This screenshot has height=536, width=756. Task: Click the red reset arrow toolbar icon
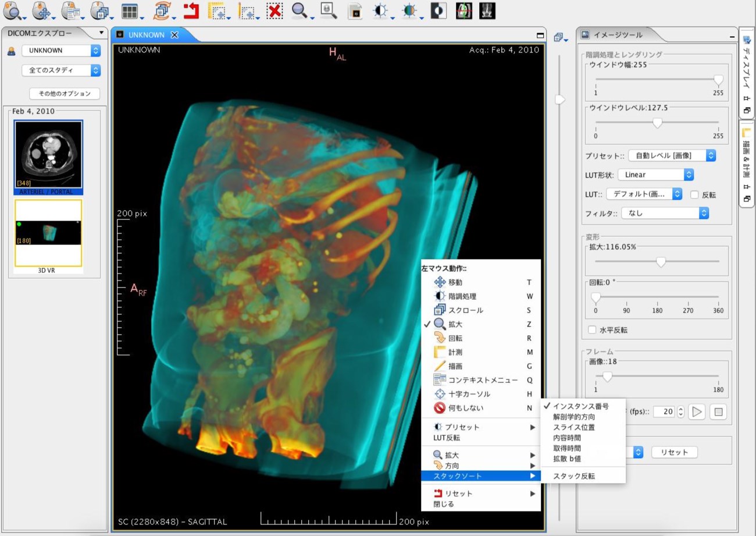191,10
